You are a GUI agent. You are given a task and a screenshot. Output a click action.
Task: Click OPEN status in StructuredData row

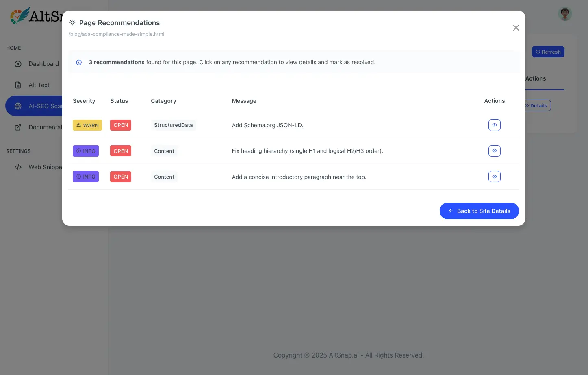[x=121, y=125]
